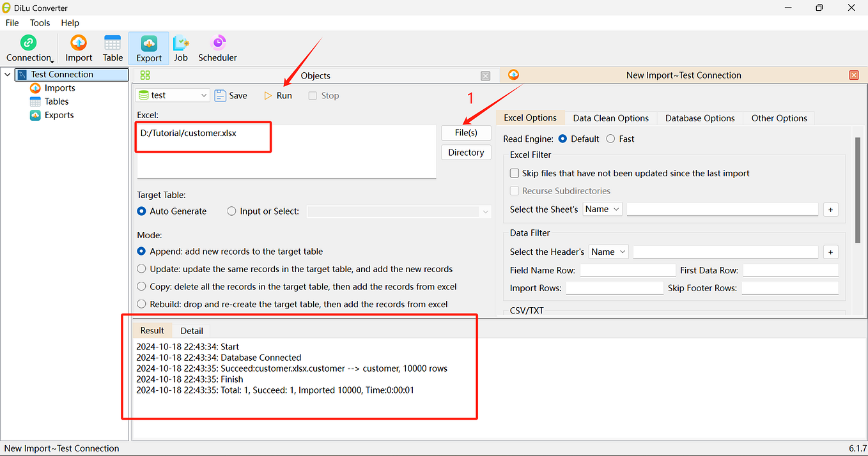
Task: Open the Table tool
Action: pyautogui.click(x=112, y=48)
